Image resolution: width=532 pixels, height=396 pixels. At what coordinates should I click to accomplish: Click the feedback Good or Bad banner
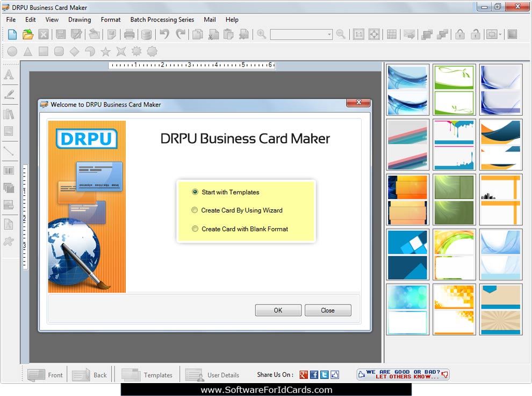click(x=403, y=374)
